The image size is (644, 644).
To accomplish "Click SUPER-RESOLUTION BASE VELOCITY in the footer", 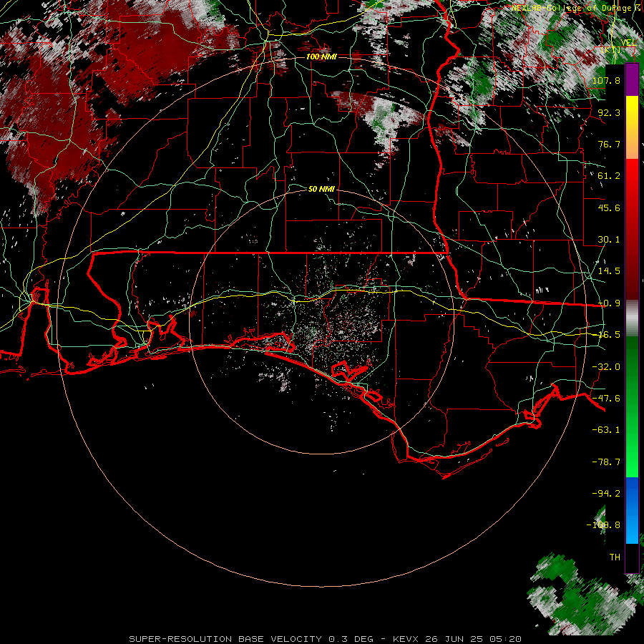I will tap(225, 639).
